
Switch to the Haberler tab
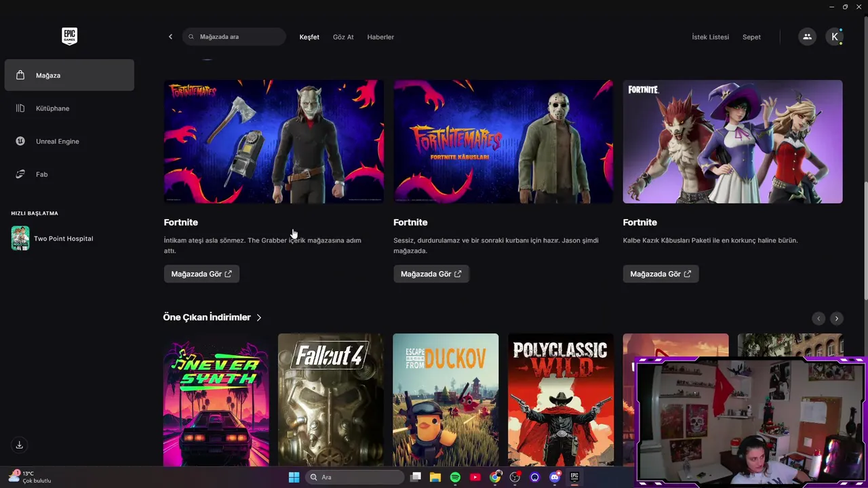point(380,37)
